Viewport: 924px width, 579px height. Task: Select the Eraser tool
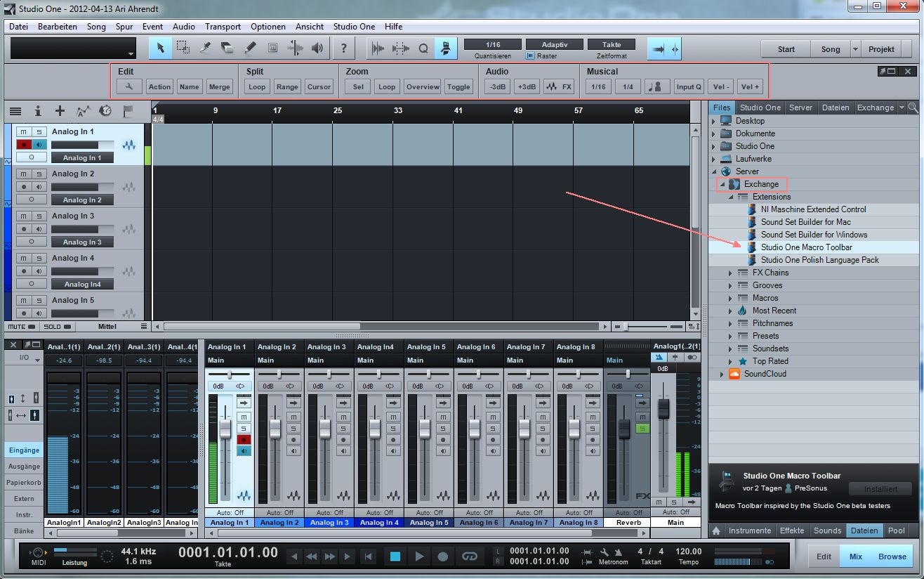click(x=227, y=48)
